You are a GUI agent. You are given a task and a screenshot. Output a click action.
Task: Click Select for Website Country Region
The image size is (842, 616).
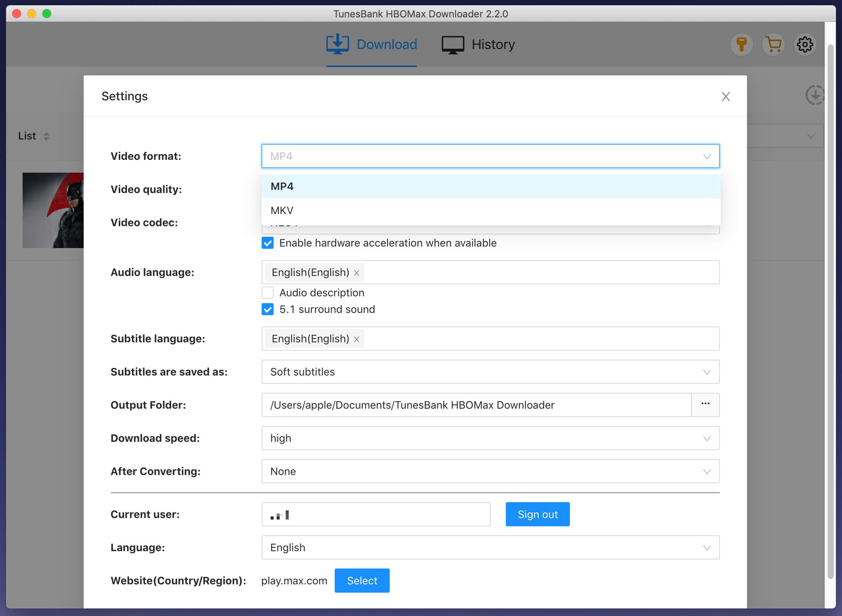click(x=361, y=581)
